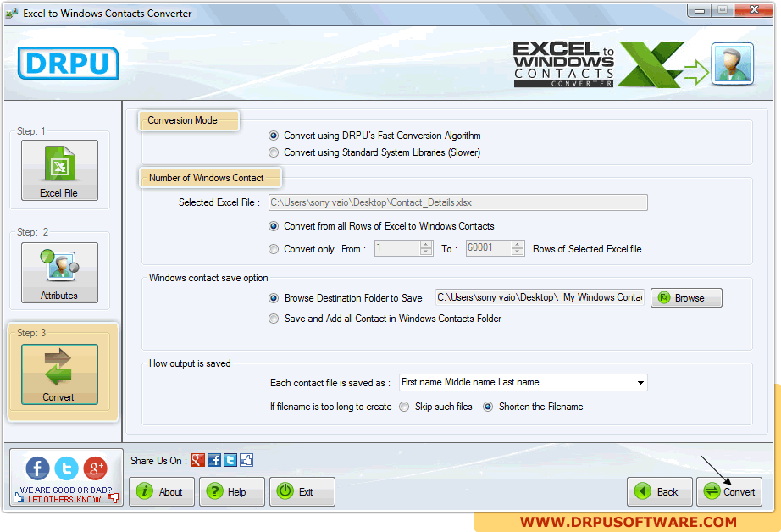Click the green Excel X logo
781x532 pixels.
651,64
